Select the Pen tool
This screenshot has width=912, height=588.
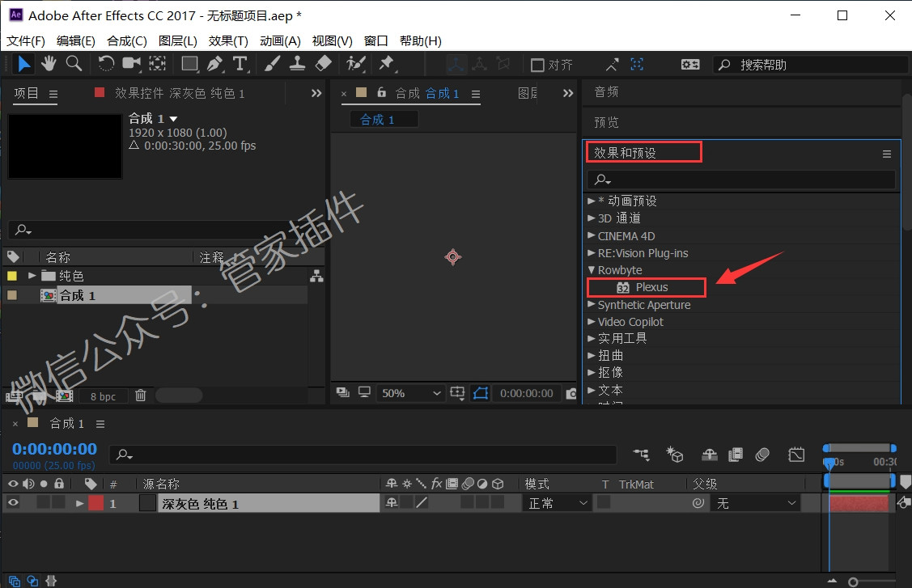tap(215, 63)
